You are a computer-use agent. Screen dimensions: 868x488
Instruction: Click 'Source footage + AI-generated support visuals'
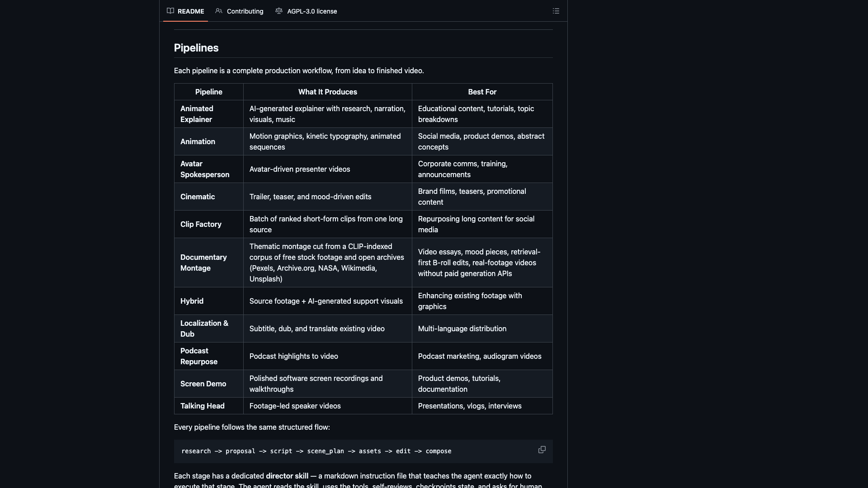[326, 301]
